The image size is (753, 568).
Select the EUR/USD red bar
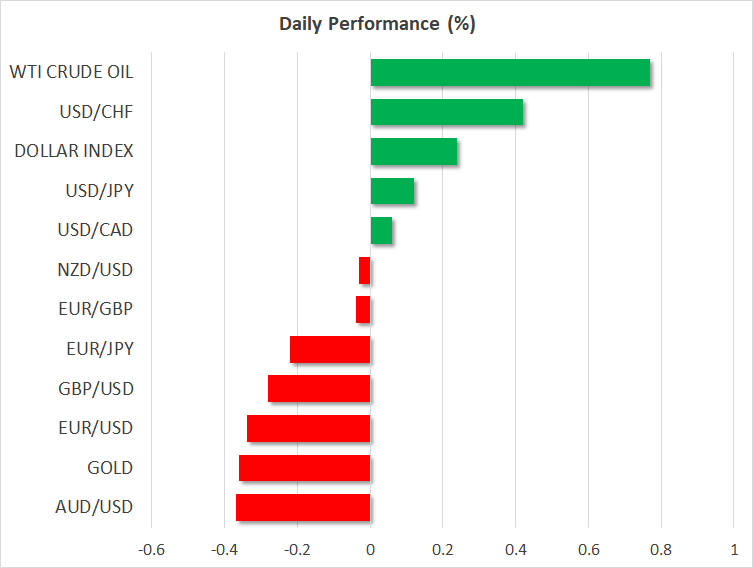point(309,428)
